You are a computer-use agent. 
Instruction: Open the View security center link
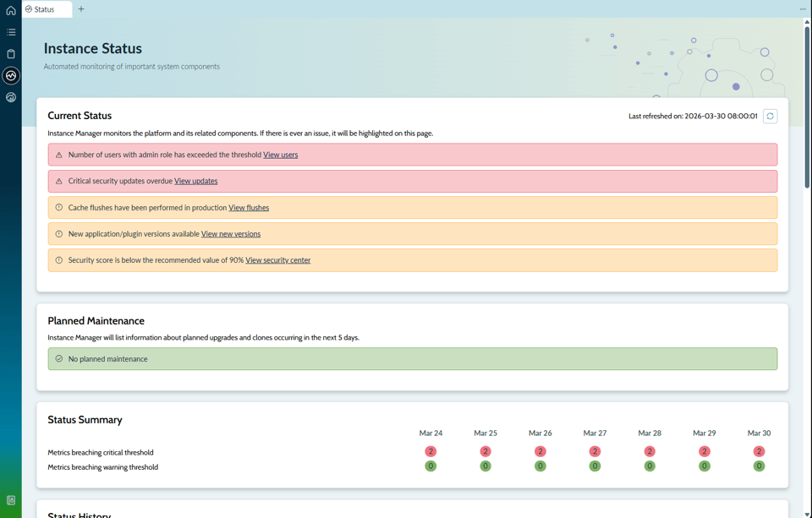(277, 260)
